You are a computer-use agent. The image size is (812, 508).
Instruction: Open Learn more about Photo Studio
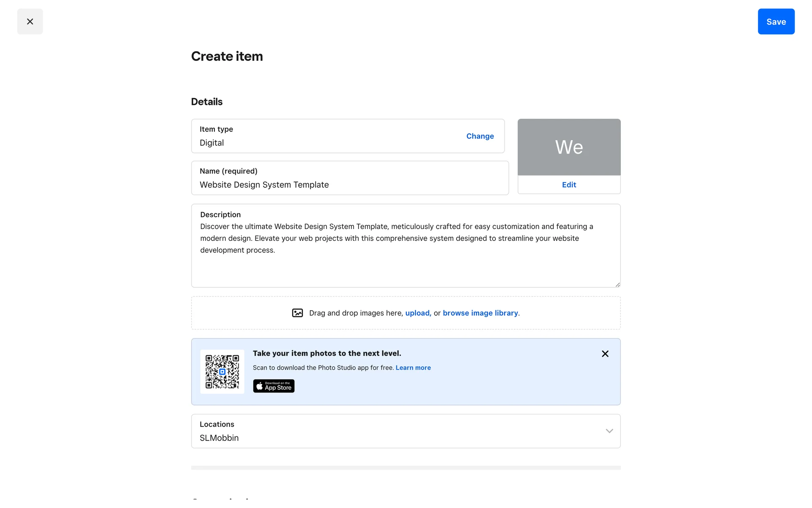coord(413,367)
